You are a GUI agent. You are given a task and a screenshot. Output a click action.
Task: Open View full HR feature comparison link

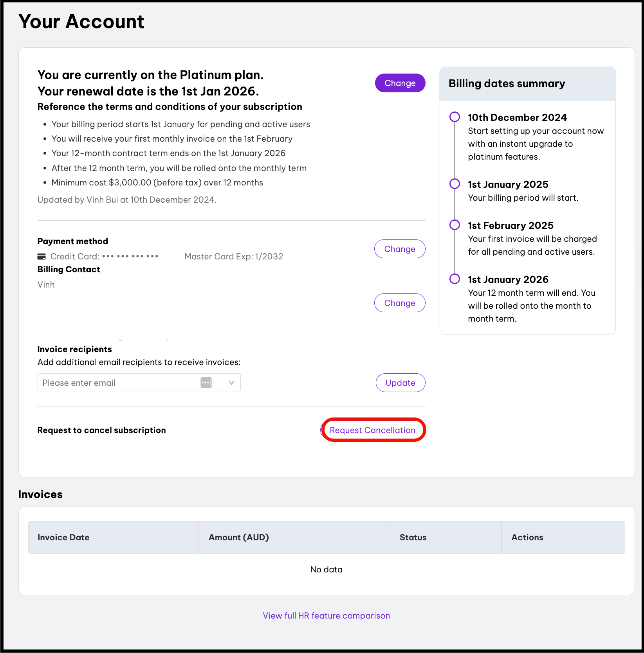point(327,615)
